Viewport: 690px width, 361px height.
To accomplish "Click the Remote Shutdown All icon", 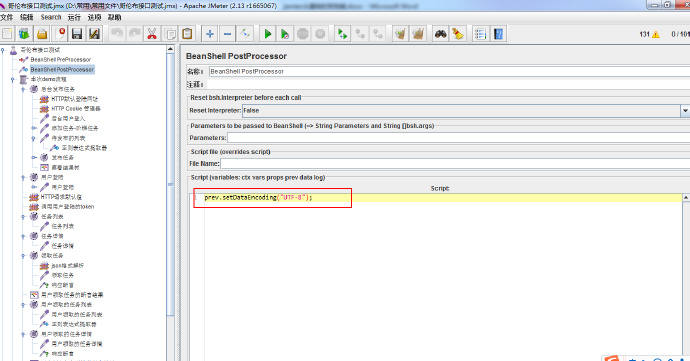I will click(x=378, y=34).
